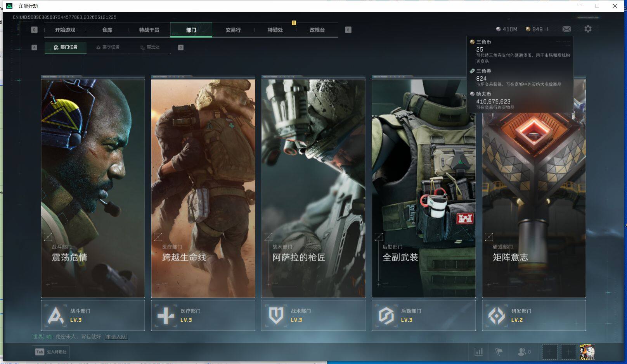
Task: Select the 改枪台 tab
Action: pyautogui.click(x=317, y=30)
